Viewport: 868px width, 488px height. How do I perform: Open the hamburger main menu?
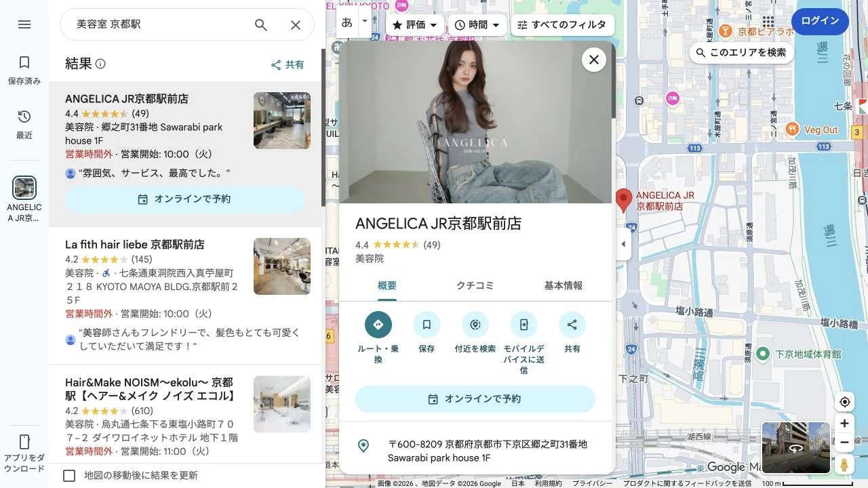[24, 24]
